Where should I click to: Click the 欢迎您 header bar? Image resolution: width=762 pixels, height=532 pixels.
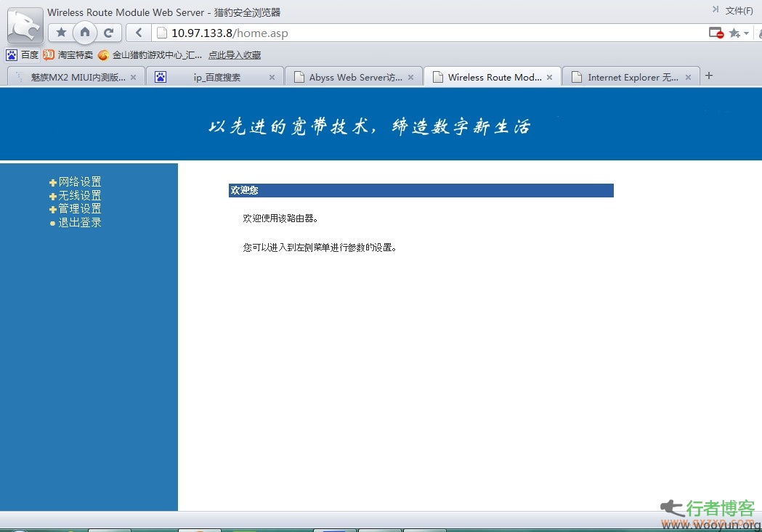click(x=421, y=190)
